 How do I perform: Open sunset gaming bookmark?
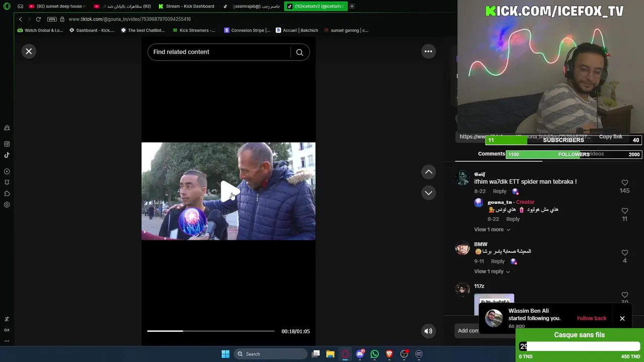(346, 30)
